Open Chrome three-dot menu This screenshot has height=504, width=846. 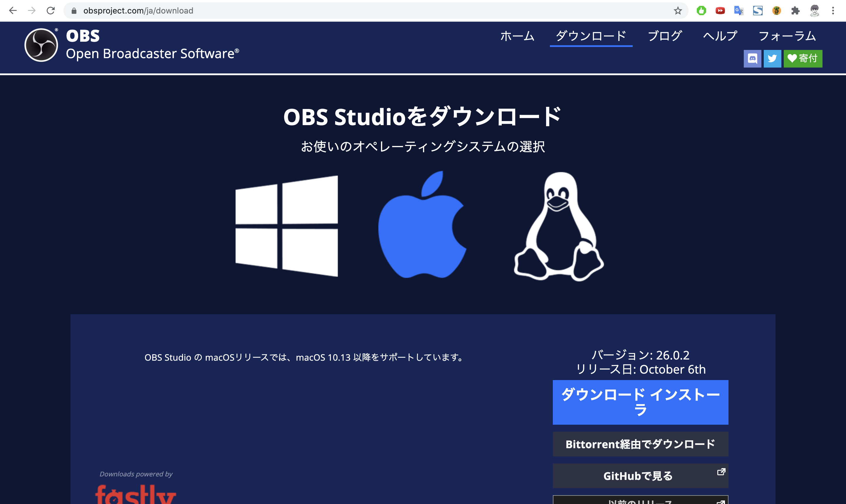(x=833, y=11)
